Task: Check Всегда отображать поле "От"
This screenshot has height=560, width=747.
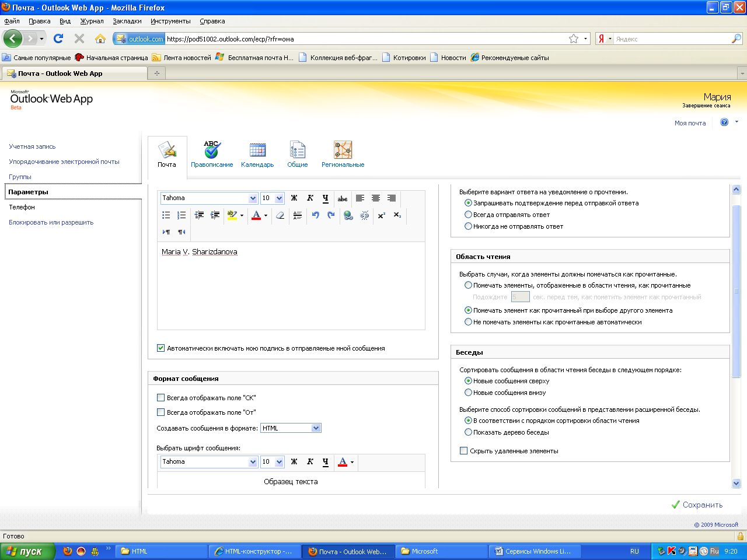Action: pos(160,412)
